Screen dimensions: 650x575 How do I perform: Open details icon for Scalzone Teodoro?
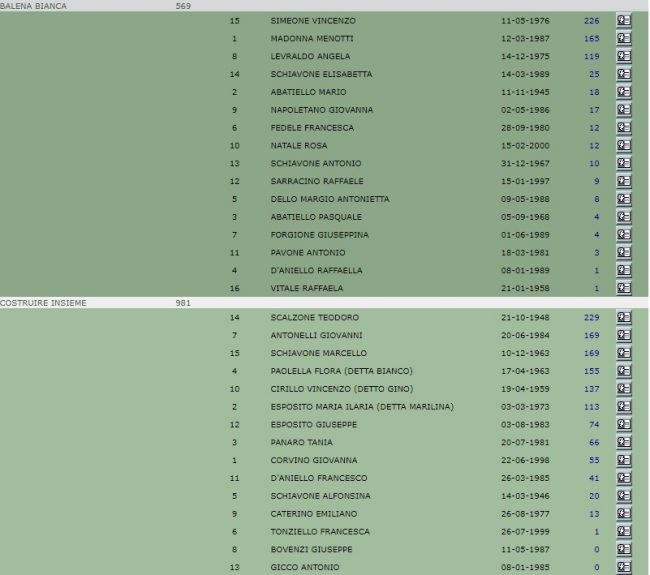click(x=624, y=317)
